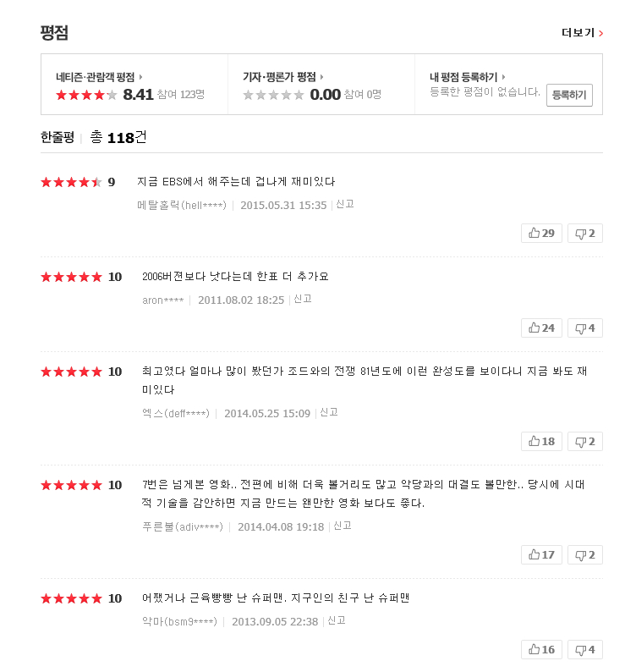
Task: Thumbs-up aron**** review showing 24 likes
Action: coord(541,328)
